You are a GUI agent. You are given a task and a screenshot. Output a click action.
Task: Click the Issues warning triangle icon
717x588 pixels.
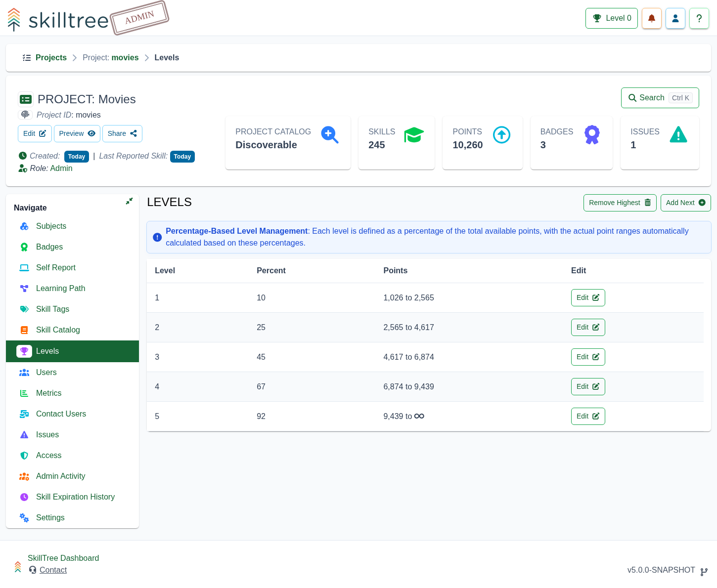[678, 134]
